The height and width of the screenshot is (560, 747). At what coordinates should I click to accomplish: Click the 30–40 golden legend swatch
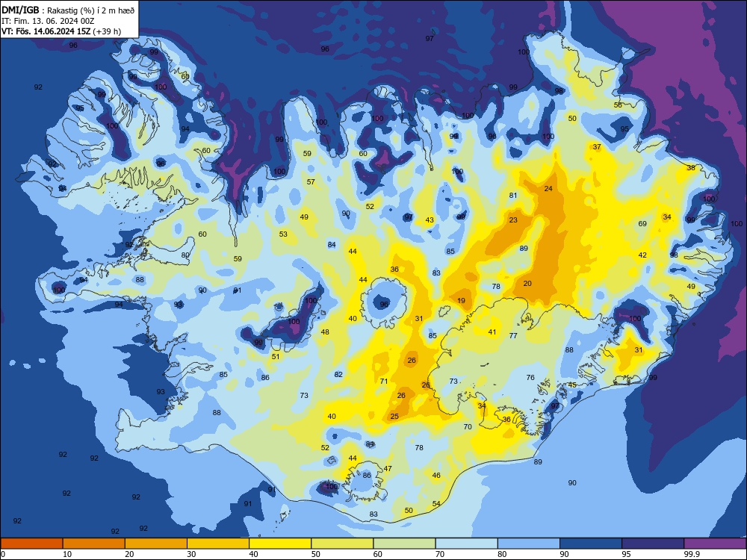pyautogui.click(x=218, y=544)
